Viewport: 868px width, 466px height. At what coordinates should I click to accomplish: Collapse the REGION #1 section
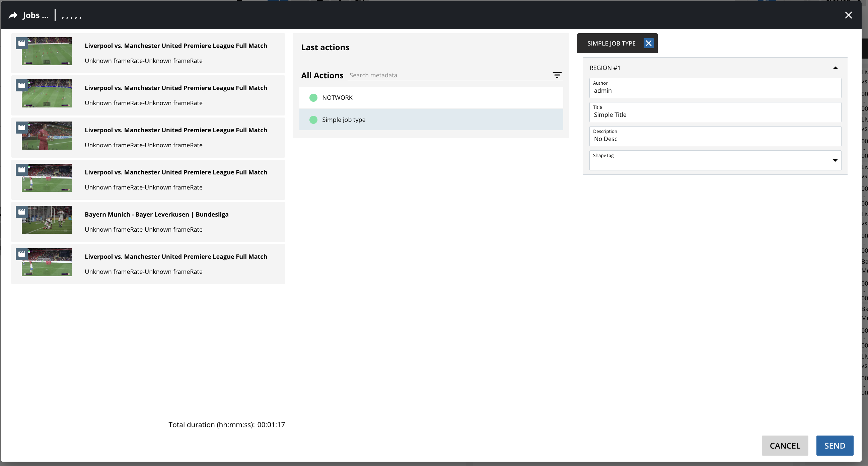[x=835, y=68]
